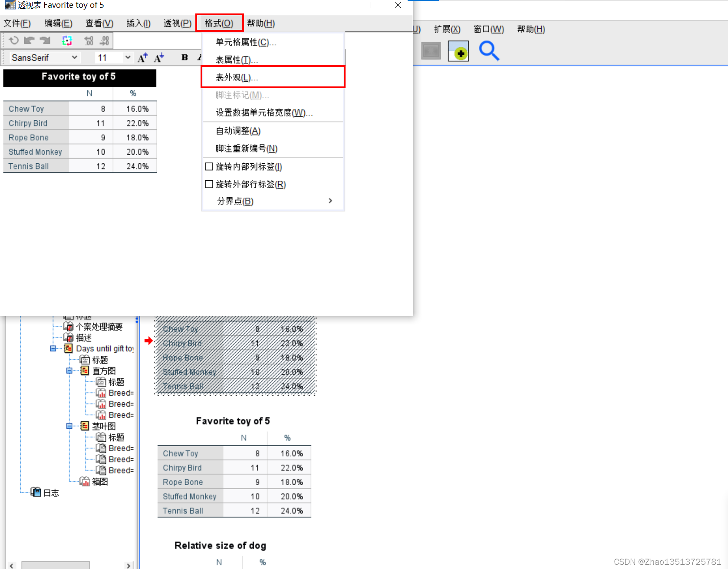728x569 pixels.
Task: Select the Chew Toy row label in pivot table
Action: coord(26,109)
